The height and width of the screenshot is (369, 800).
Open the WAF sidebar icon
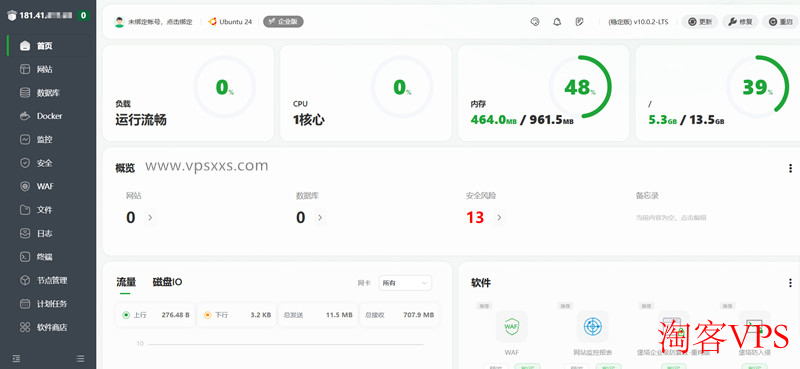25,186
